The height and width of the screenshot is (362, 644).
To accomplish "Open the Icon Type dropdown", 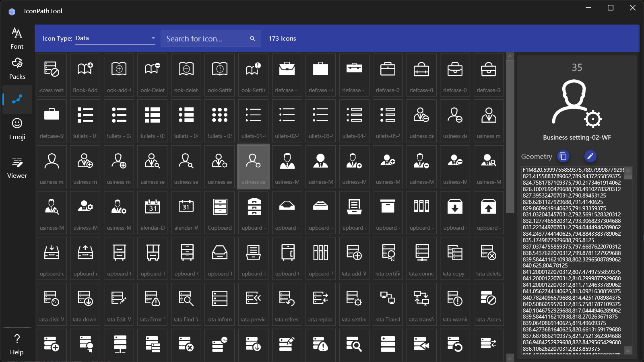I will click(115, 38).
